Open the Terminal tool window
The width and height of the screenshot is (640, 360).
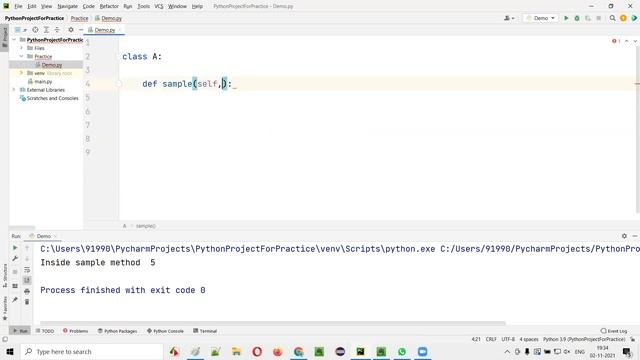pos(205,331)
